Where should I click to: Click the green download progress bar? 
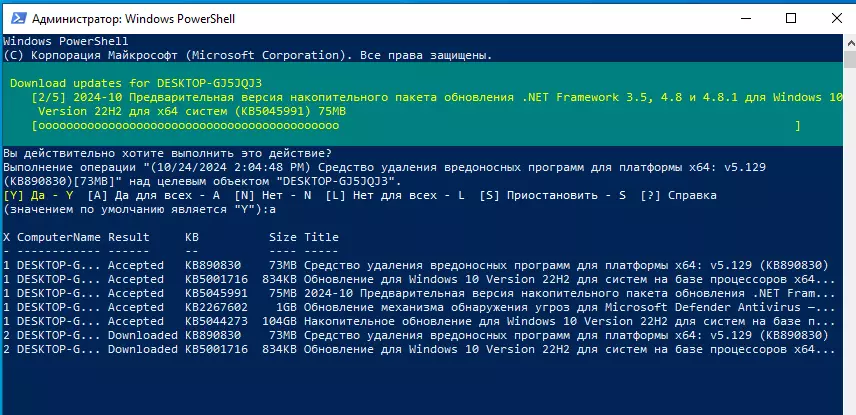(417, 126)
